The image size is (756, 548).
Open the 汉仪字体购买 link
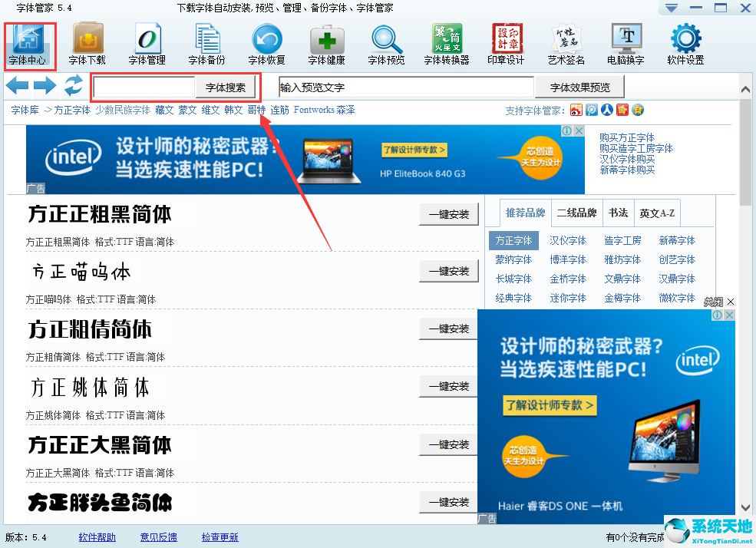[627, 159]
